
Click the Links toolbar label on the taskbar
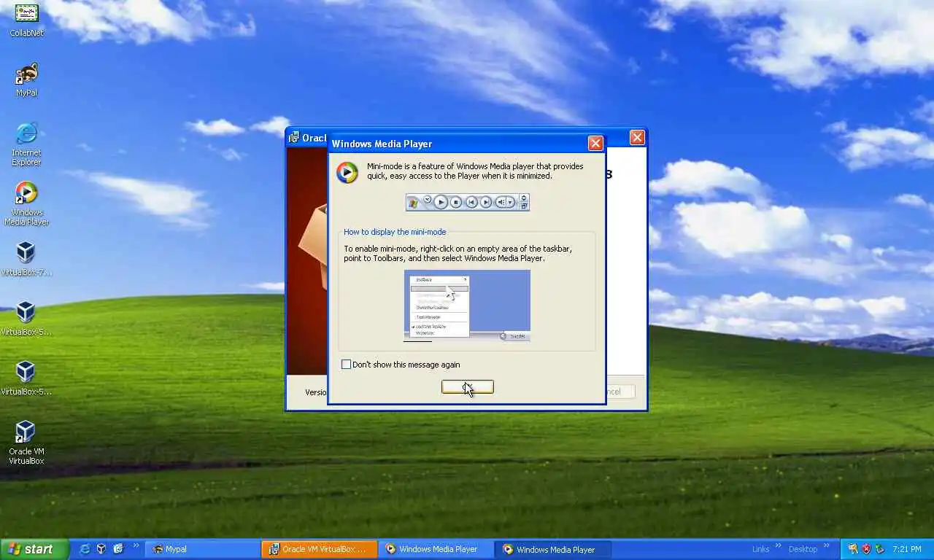760,549
